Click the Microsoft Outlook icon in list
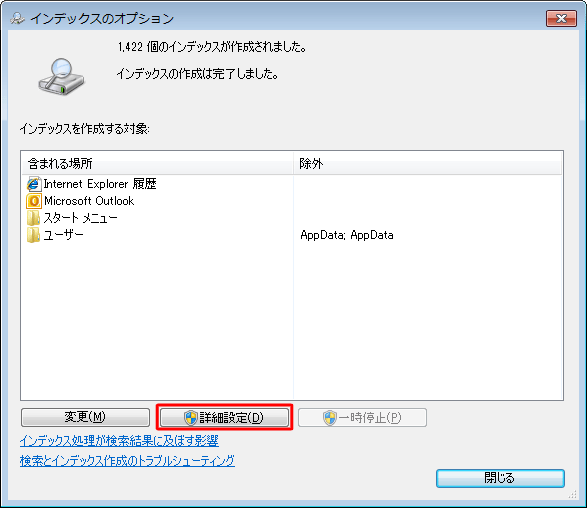This screenshot has height=508, width=587. tap(34, 201)
